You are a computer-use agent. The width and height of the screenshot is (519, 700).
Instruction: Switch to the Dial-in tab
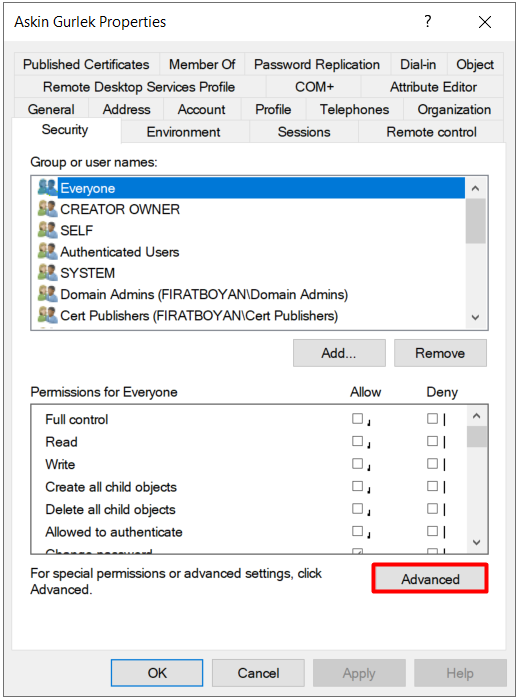click(418, 64)
